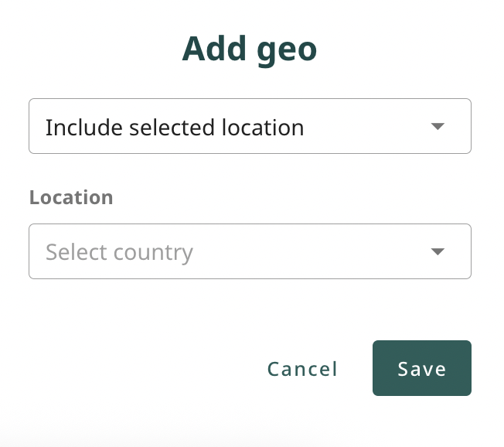Expand include/exclude options via the triangle
Image resolution: width=504 pixels, height=447 pixels.
click(438, 126)
